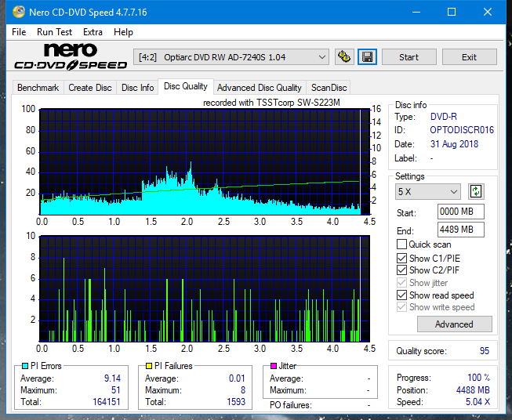Minimize the Nero CD-DVD Speed window

click(x=416, y=12)
